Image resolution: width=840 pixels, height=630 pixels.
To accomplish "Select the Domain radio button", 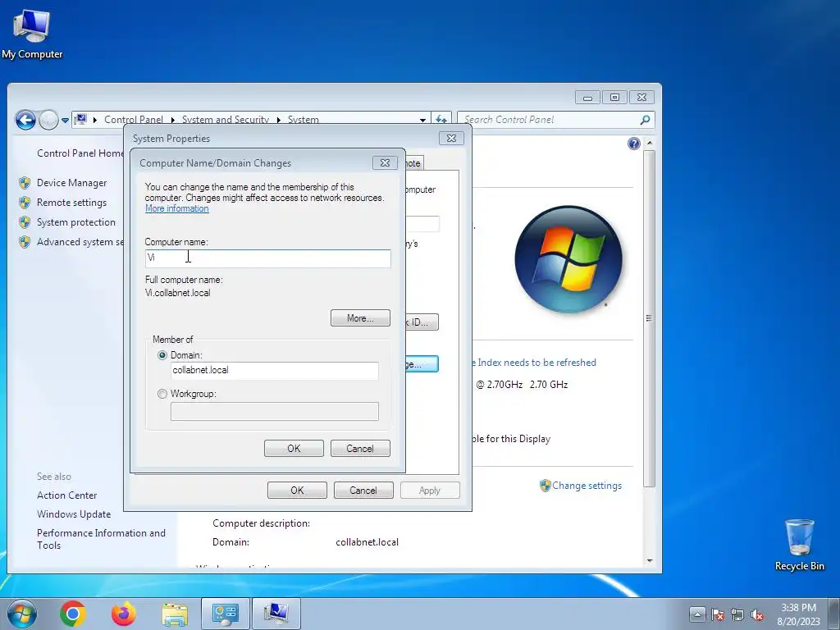I will click(x=162, y=355).
